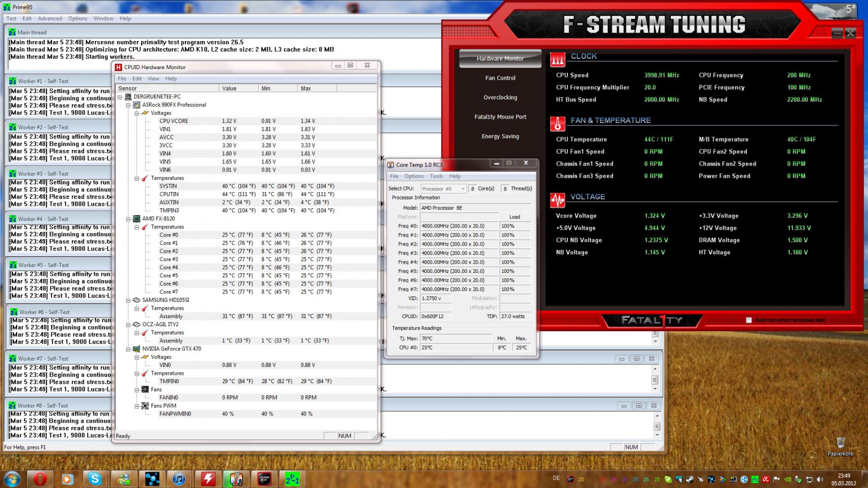This screenshot has height=488, width=868.
Task: Switch to the red lightning-bolt app in taskbar
Action: 208,478
